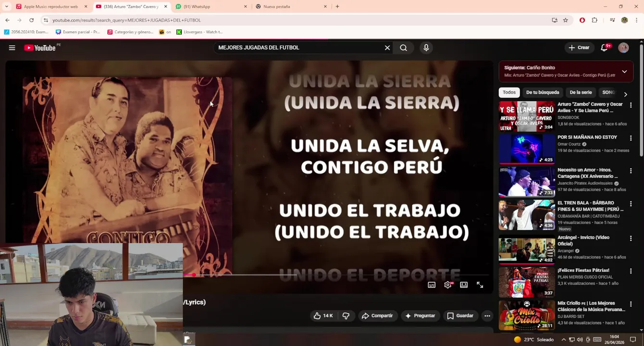Open YouTube notifications bell
Image resolution: width=644 pixels, height=346 pixels.
tap(605, 48)
